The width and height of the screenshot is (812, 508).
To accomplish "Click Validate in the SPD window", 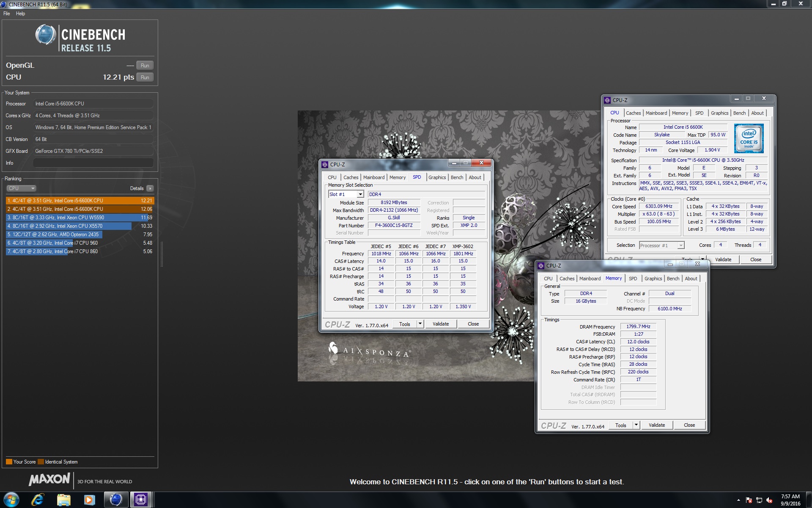I will coord(441,324).
